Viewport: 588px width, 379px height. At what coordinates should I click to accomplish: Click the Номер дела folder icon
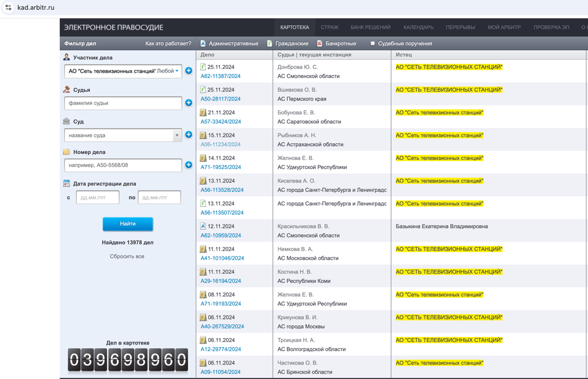click(x=66, y=152)
